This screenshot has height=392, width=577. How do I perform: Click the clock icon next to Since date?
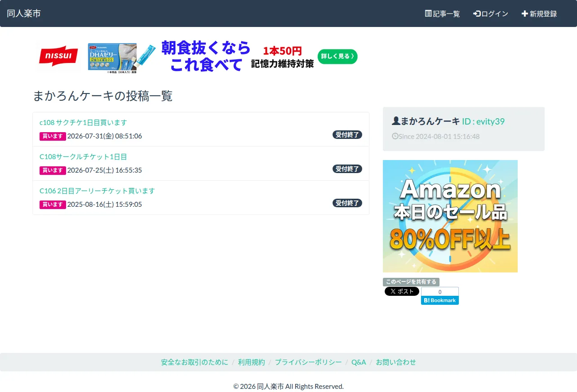click(395, 136)
